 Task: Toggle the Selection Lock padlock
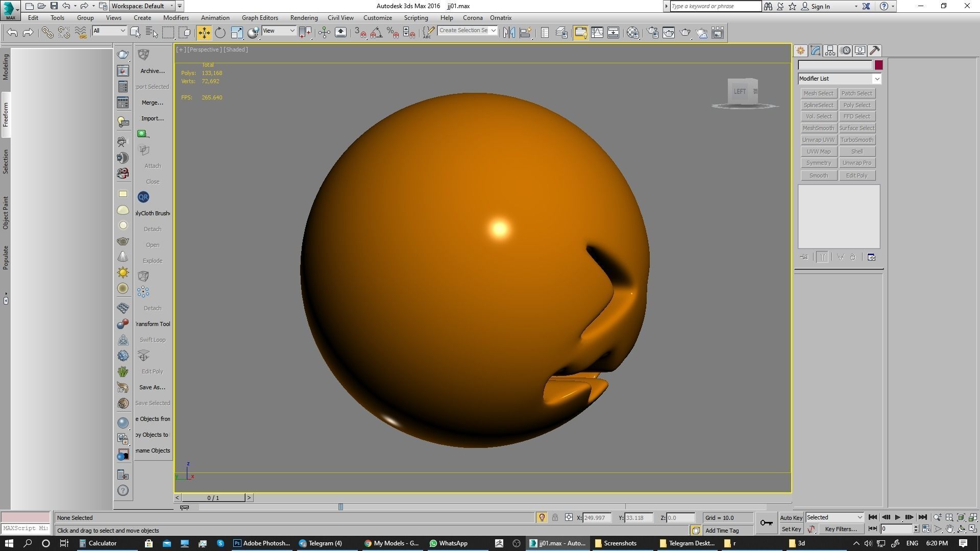click(555, 517)
